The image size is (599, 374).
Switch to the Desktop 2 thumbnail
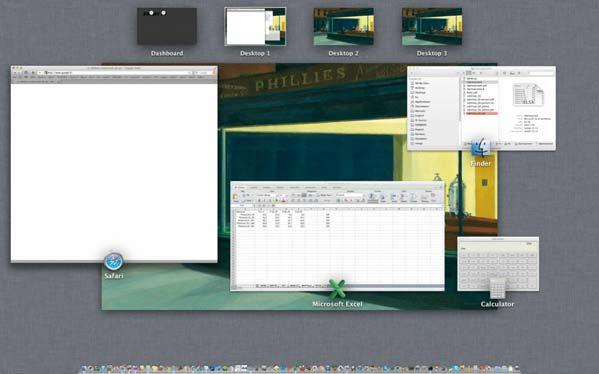tap(343, 26)
